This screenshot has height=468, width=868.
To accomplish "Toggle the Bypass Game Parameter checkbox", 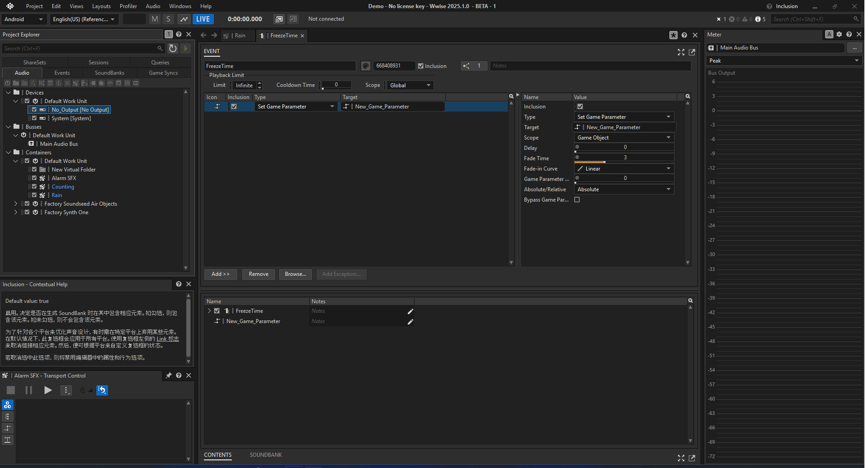I will click(x=577, y=200).
